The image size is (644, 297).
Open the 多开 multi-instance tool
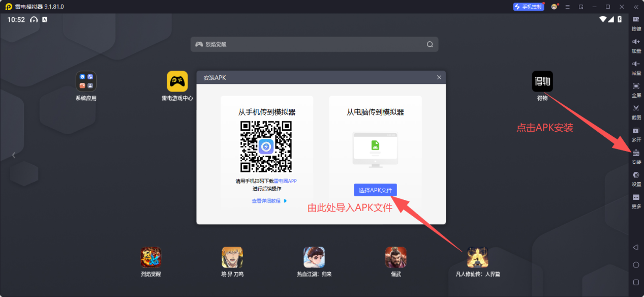point(636,134)
